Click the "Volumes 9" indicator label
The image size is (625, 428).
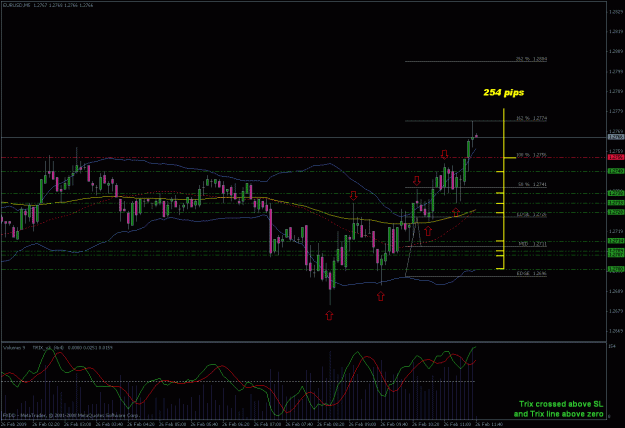[x=14, y=348]
